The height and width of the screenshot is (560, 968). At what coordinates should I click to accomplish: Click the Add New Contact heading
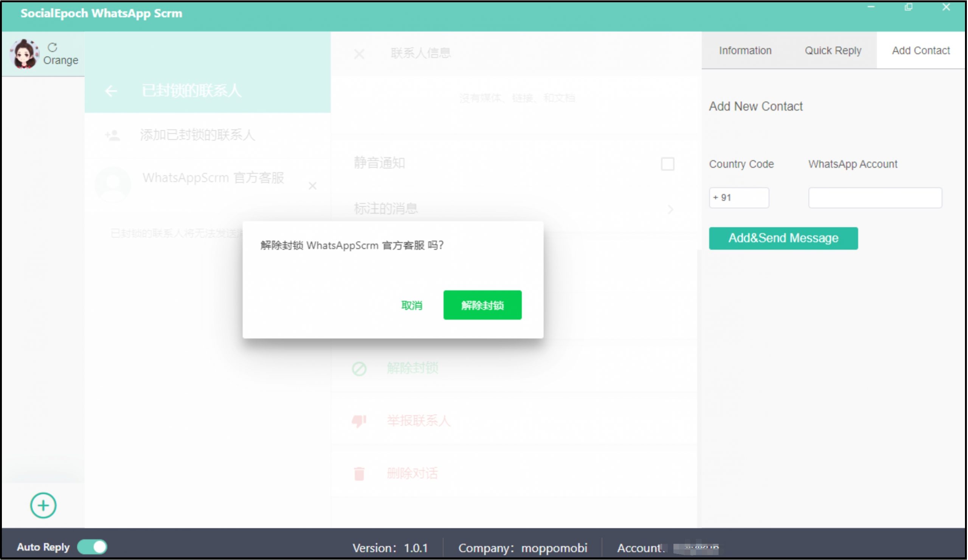756,106
